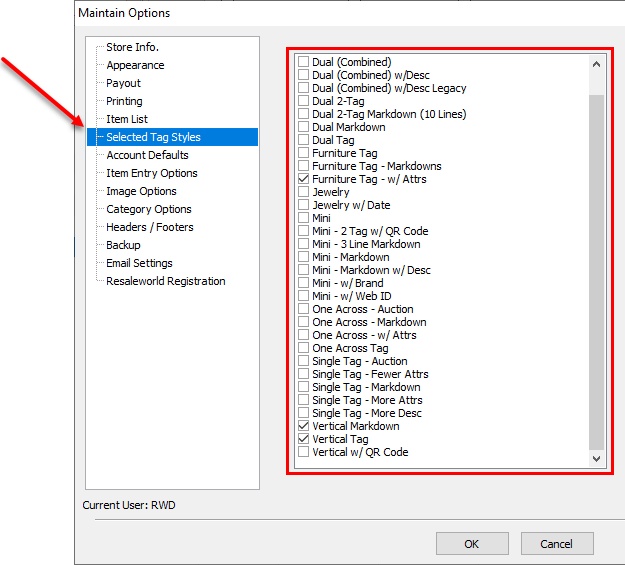
Task: Go to Printing settings
Action: click(124, 101)
